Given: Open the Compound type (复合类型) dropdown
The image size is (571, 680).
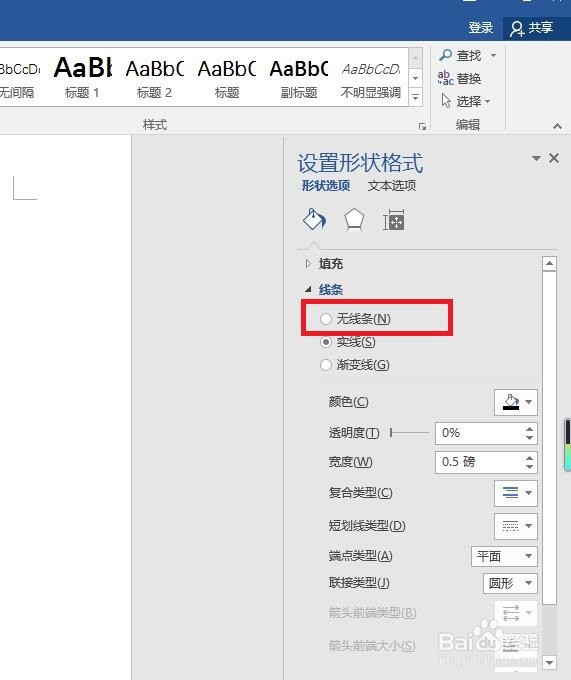Looking at the screenshot, I should tap(516, 493).
